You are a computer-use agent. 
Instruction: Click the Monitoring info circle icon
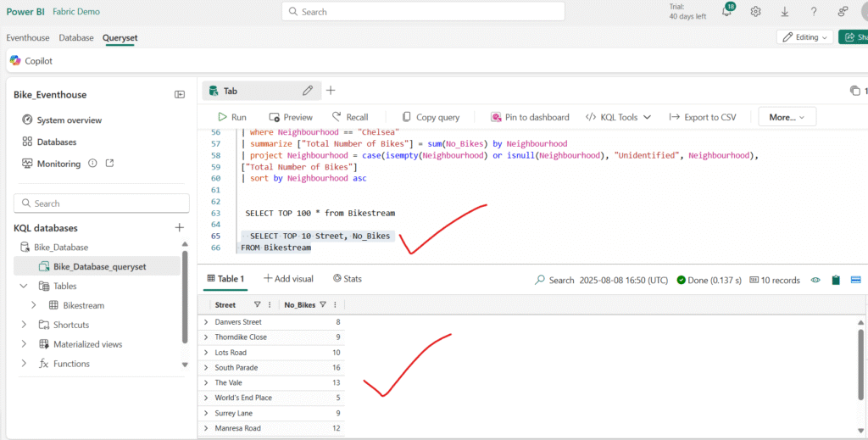pyautogui.click(x=92, y=164)
